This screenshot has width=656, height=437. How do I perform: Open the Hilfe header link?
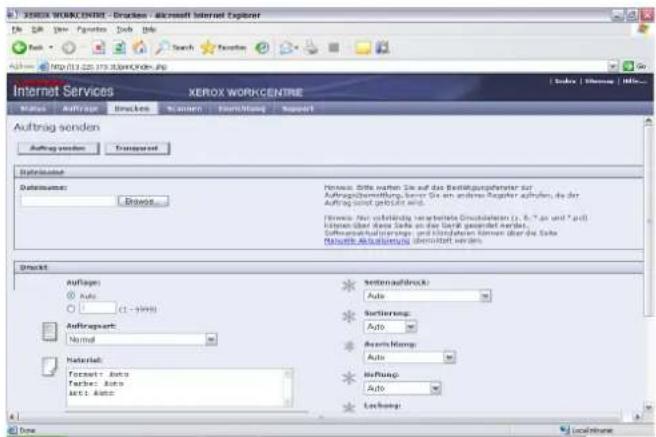pyautogui.click(x=633, y=81)
